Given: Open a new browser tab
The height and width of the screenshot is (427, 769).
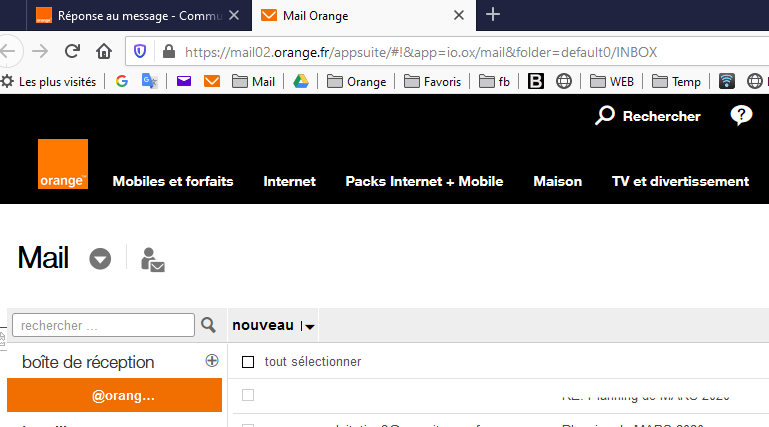Looking at the screenshot, I should pos(493,14).
